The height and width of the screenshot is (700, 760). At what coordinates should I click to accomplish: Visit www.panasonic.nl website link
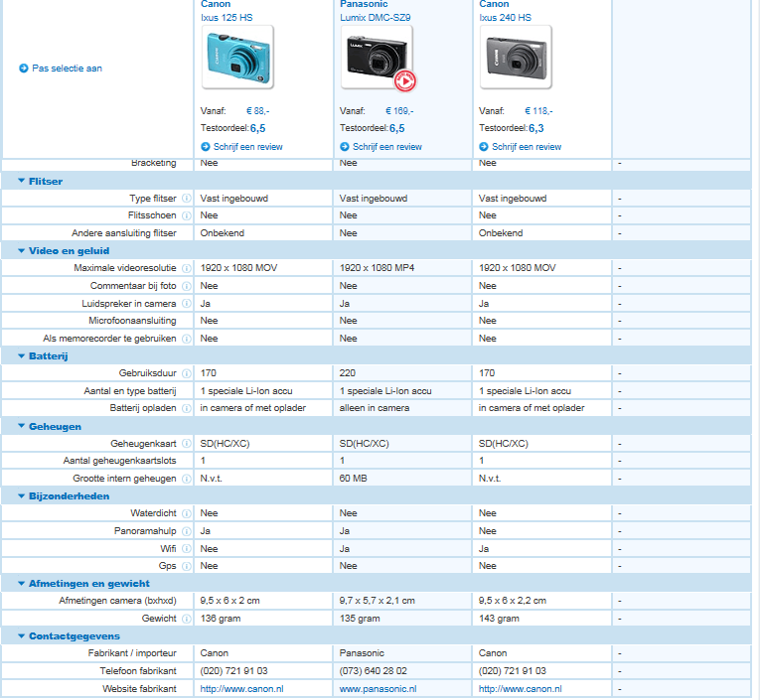coord(378,689)
